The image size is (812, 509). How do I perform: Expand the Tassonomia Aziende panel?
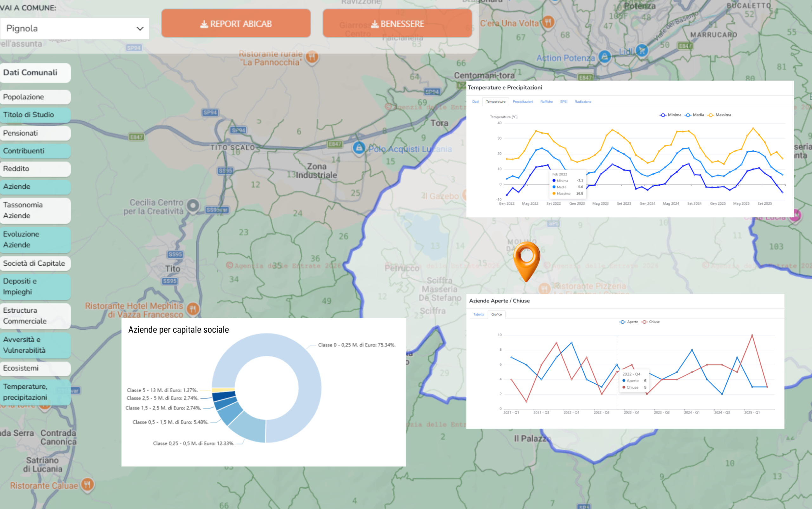click(35, 210)
